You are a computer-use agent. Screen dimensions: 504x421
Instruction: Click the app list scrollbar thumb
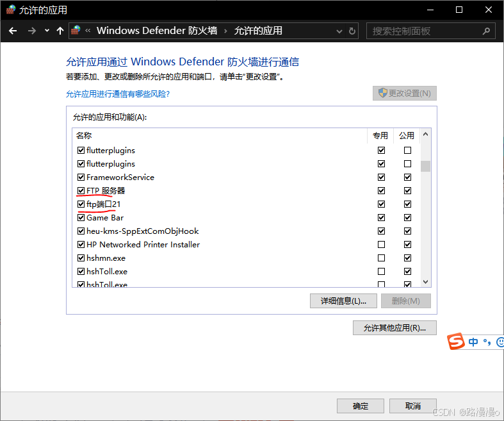pyautogui.click(x=426, y=166)
